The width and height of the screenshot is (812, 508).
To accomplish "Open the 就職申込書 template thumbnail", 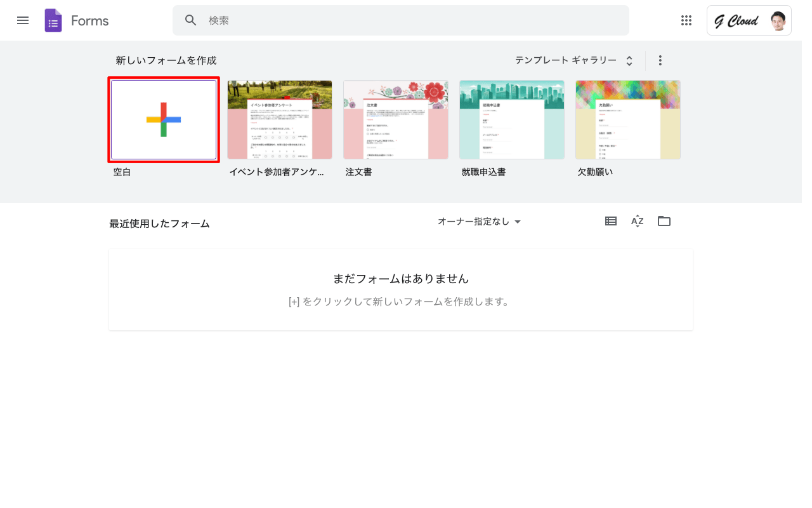I will (512, 119).
